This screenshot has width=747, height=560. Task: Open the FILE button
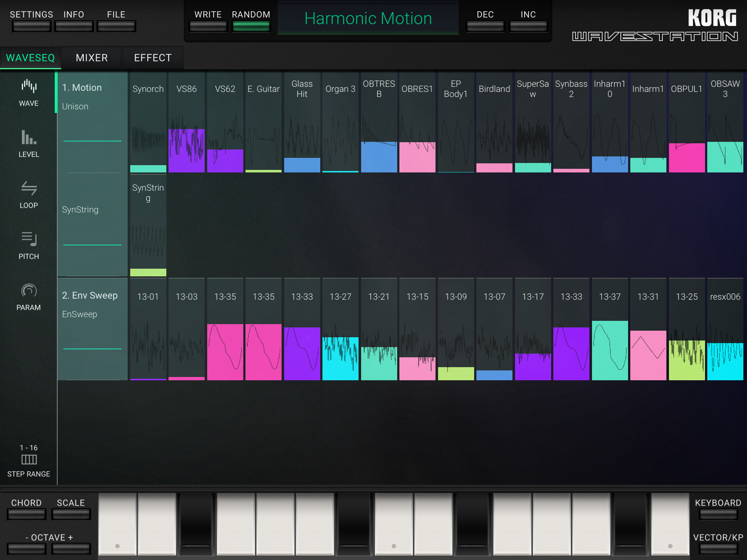tap(116, 26)
